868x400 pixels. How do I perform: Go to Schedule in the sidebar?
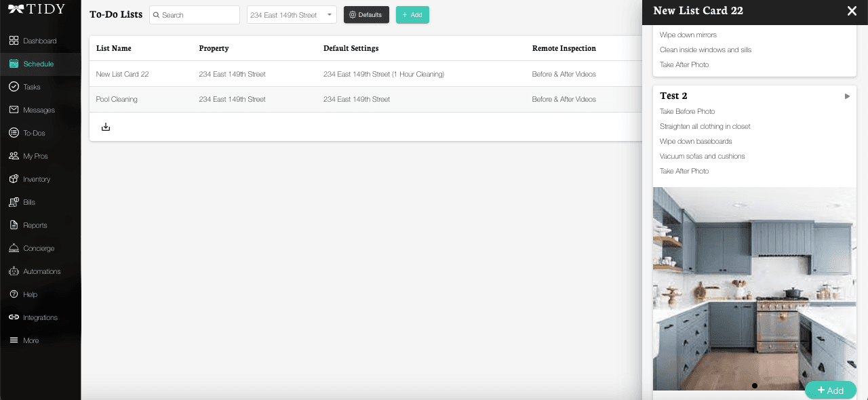(x=38, y=64)
